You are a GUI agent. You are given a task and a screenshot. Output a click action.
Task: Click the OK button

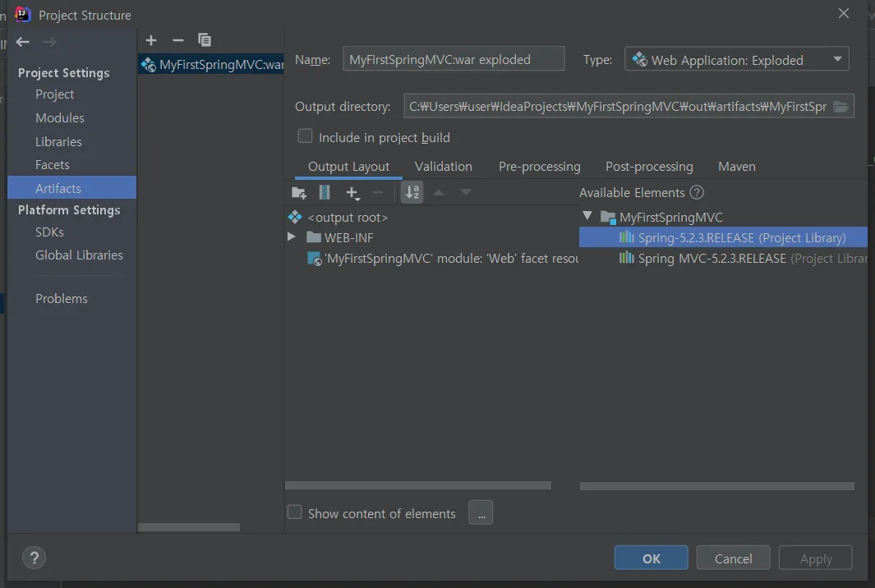[x=651, y=558]
